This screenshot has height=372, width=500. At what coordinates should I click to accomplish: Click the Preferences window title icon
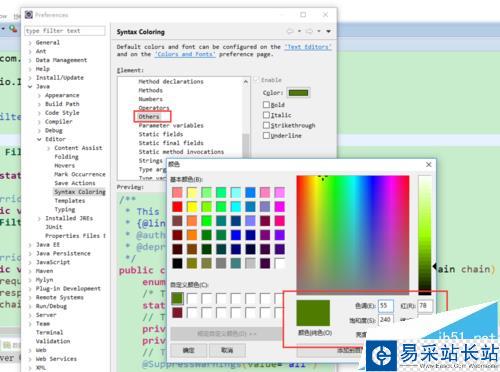29,15
